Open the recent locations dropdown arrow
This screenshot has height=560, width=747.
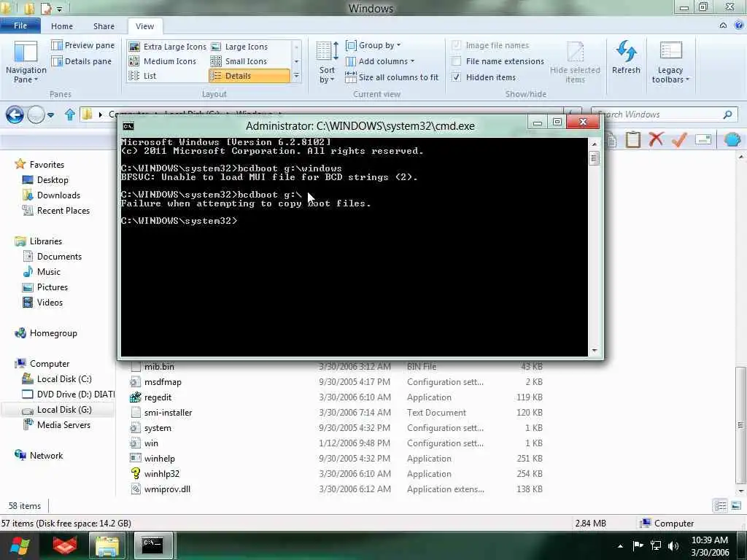(50, 114)
